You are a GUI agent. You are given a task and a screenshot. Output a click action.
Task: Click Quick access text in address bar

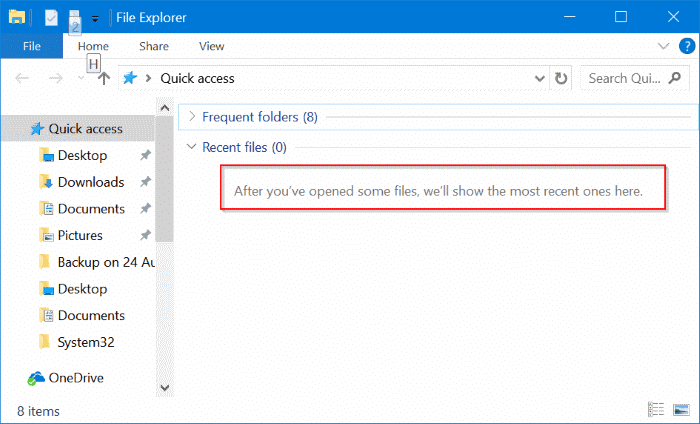pos(197,78)
